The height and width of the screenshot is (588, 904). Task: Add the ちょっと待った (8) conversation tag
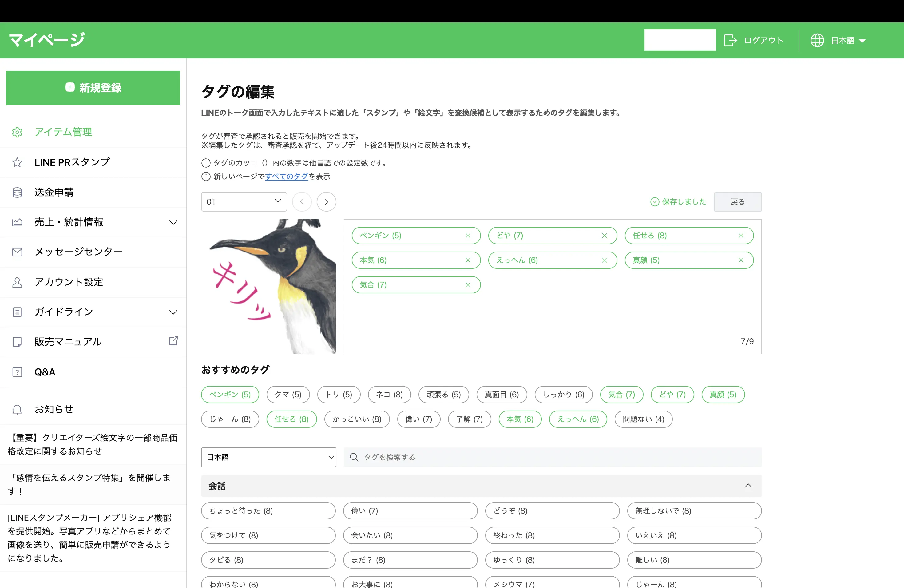[x=268, y=511]
